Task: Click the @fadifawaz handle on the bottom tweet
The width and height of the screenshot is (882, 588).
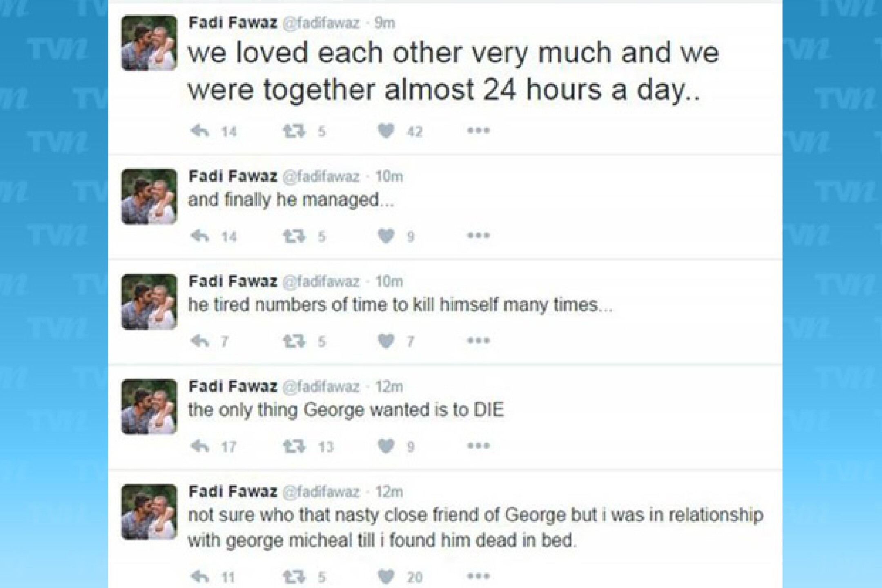Action: click(x=321, y=492)
